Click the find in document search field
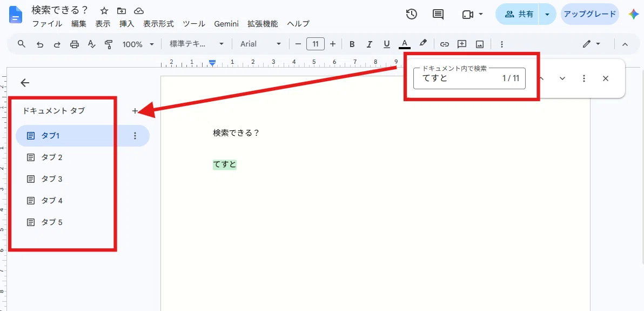 coord(469,78)
